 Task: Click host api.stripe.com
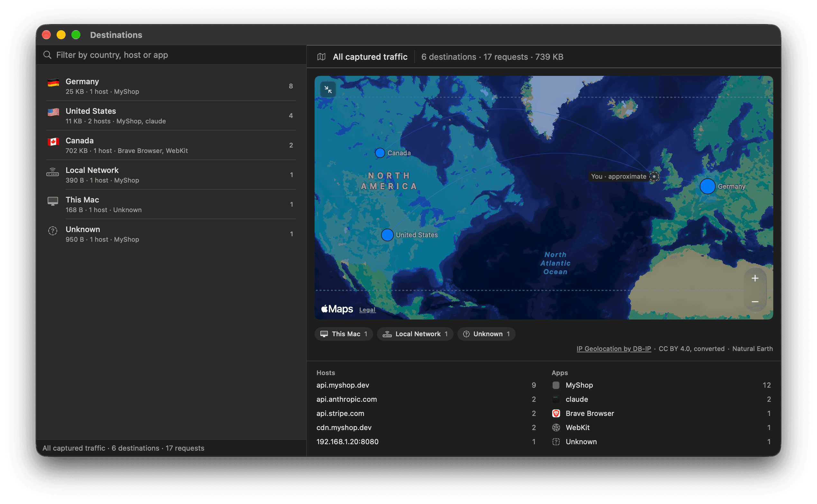point(340,413)
